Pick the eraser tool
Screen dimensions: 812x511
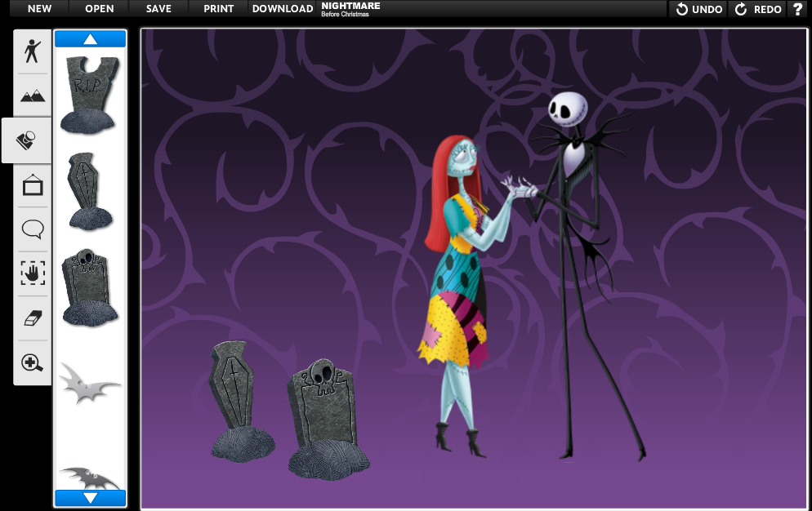[33, 318]
